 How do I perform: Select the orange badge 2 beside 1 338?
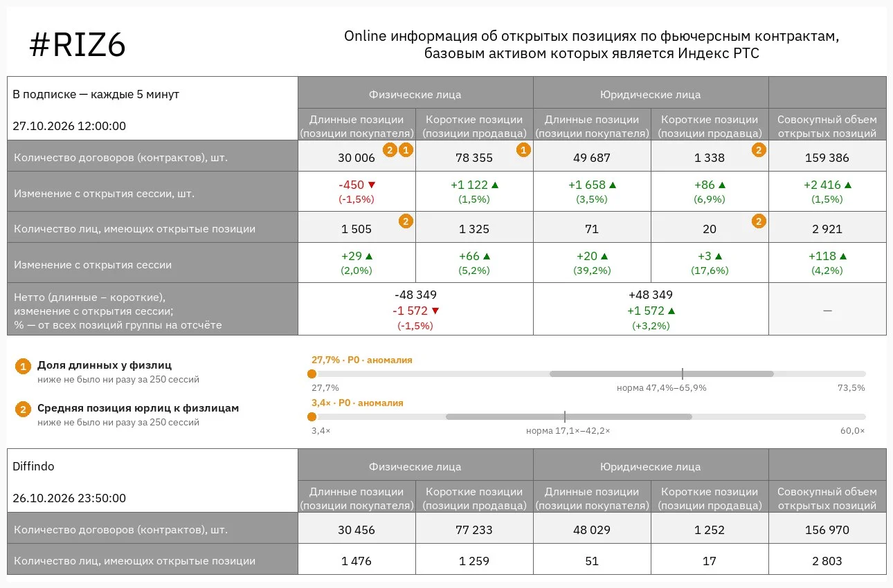pyautogui.click(x=759, y=149)
